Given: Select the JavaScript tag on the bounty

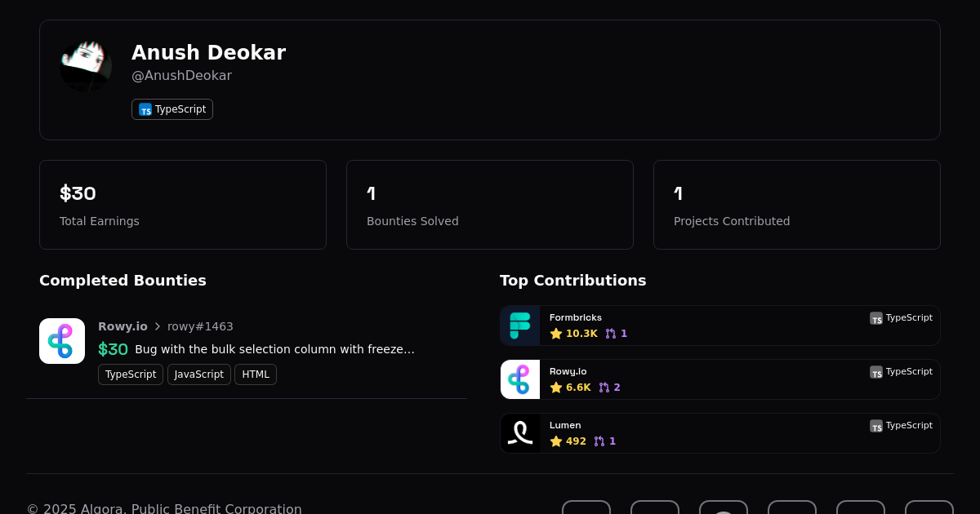Looking at the screenshot, I should pyautogui.click(x=199, y=374).
